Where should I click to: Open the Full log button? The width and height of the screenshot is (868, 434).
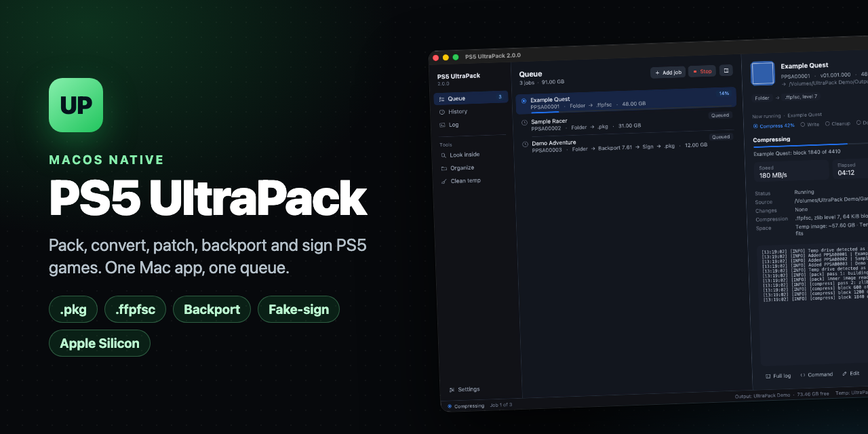[778, 376]
